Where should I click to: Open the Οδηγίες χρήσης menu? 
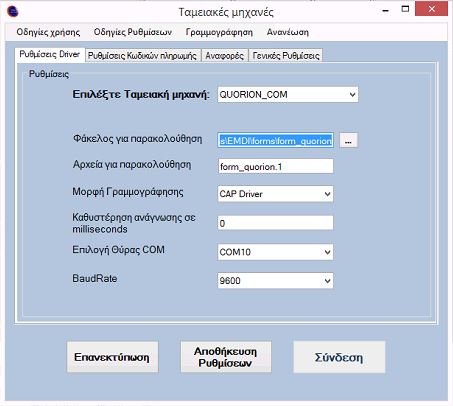48,32
